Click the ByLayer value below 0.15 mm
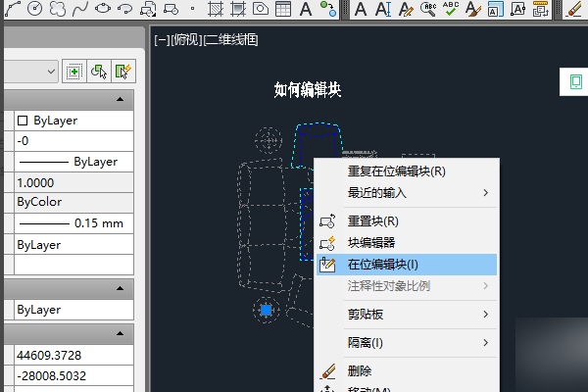 (x=73, y=245)
